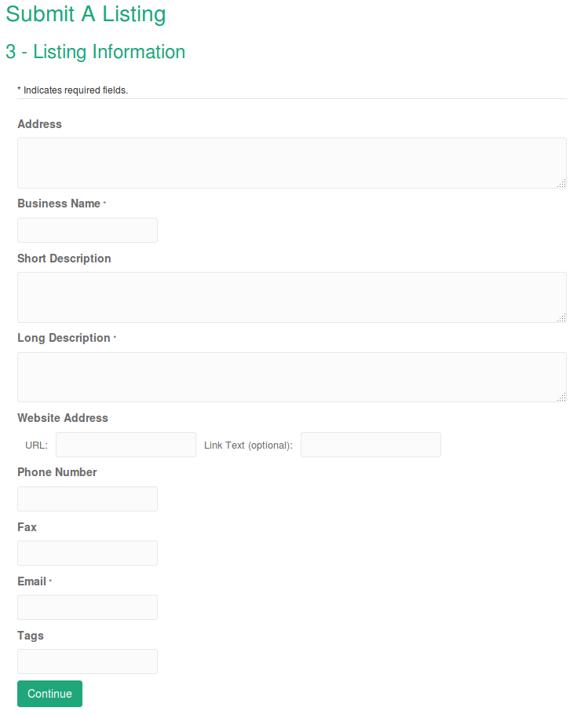Image resolution: width=588 pixels, height=715 pixels.
Task: Click the "Long Description" label text
Action: (64, 338)
